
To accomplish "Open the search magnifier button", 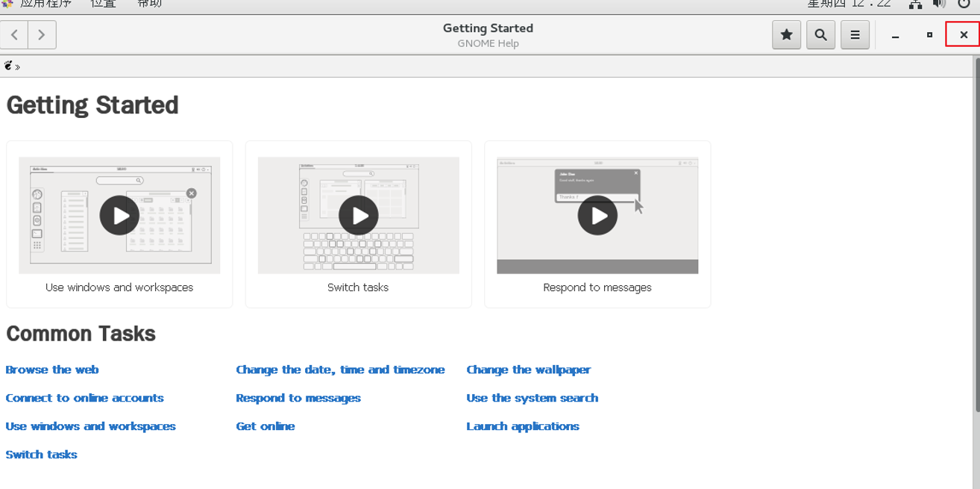I will point(820,35).
